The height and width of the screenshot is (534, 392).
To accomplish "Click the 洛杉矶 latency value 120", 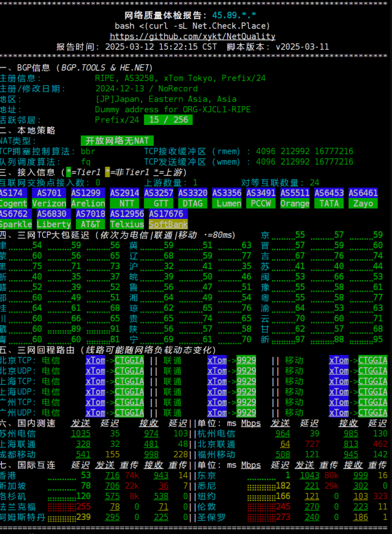I will pyautogui.click(x=83, y=496).
